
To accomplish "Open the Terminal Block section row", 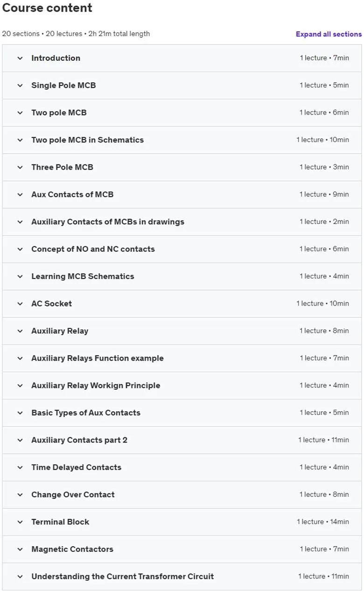I will tap(182, 522).
